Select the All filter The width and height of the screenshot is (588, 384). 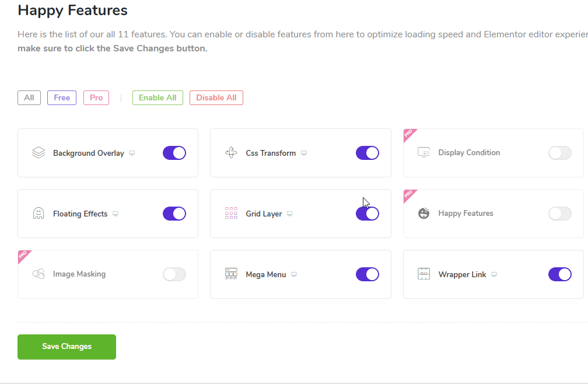pos(29,98)
